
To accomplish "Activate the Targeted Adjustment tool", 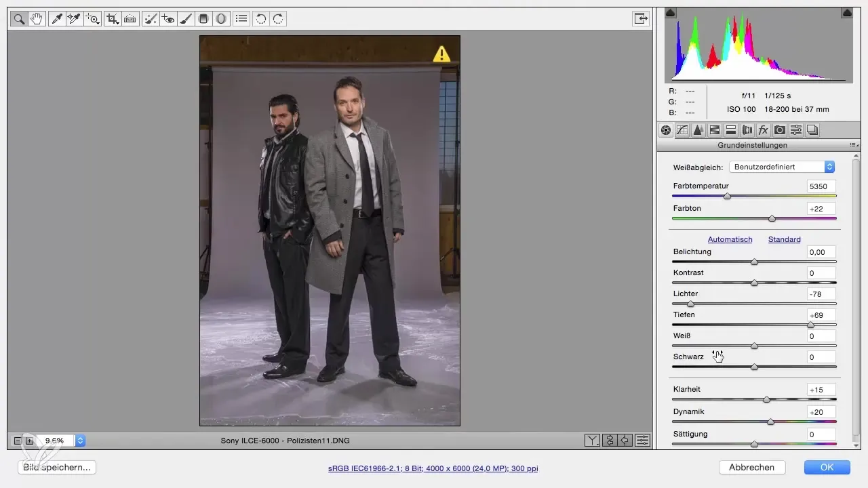I will click(x=92, y=19).
